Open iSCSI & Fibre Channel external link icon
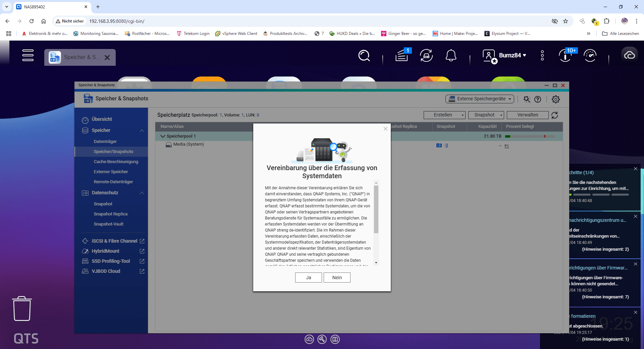 [x=142, y=241]
